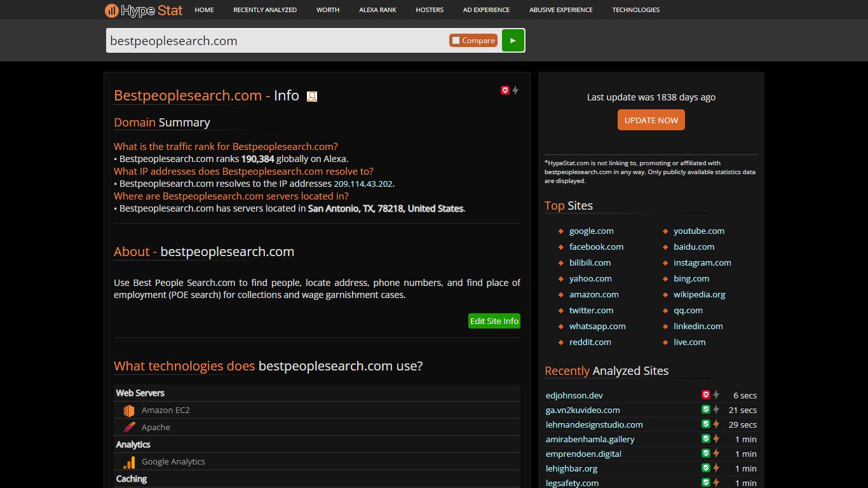Open yahoo.com in Top Sites
This screenshot has height=488, width=868.
pyautogui.click(x=590, y=279)
